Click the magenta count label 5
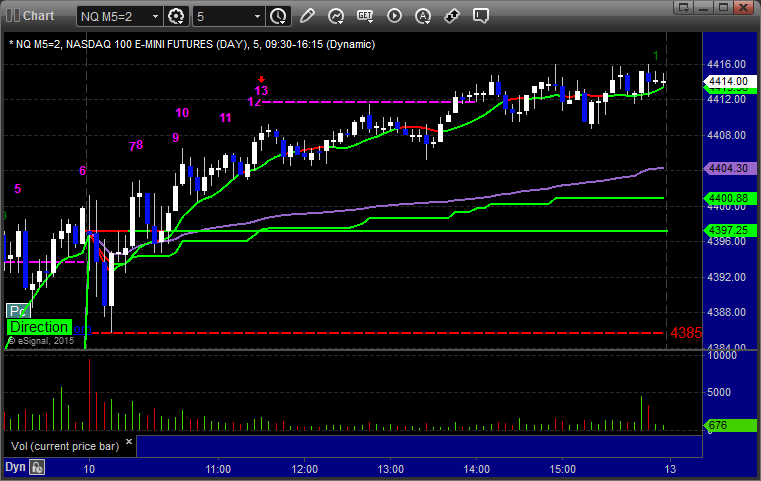Viewport: 761px width, 481px height. coord(17,188)
